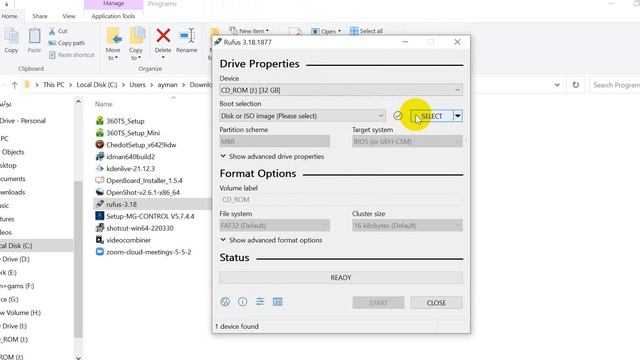Navigate to This PC in breadcrumb
The width and height of the screenshot is (640, 360).
point(53,85)
